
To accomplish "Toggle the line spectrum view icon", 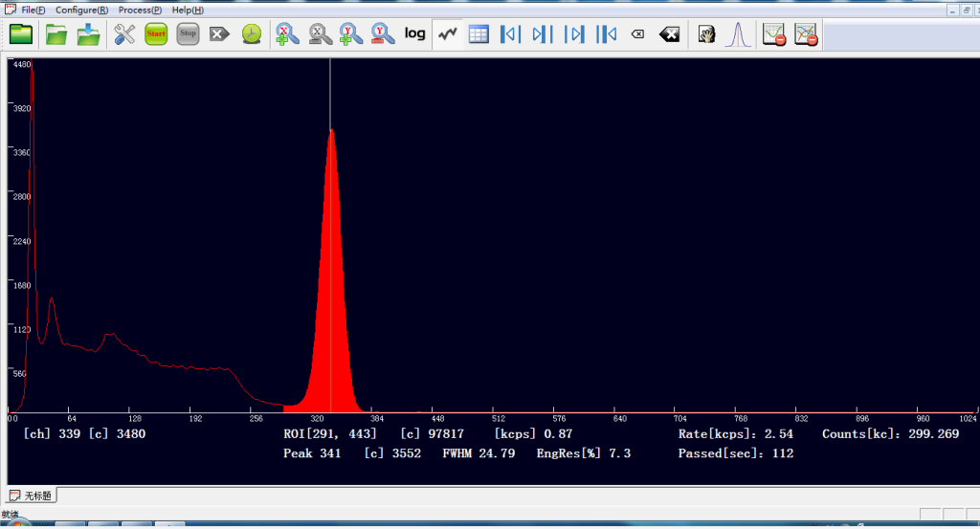I will click(448, 33).
